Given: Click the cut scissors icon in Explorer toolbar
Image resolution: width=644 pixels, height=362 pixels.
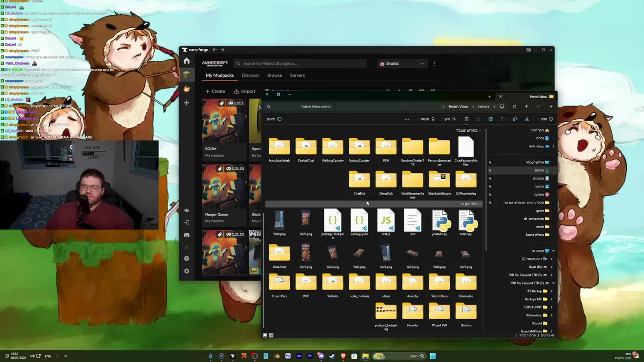Looking at the screenshot, I should coord(527,119).
